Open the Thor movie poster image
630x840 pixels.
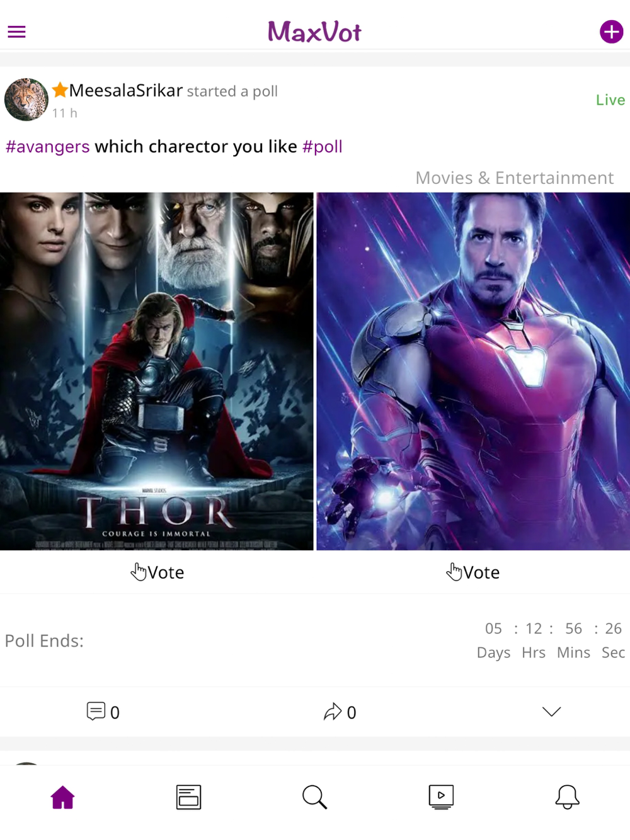156,372
